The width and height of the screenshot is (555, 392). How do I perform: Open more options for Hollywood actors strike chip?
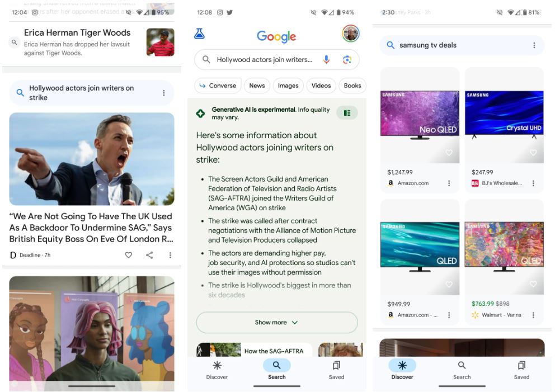(x=163, y=93)
